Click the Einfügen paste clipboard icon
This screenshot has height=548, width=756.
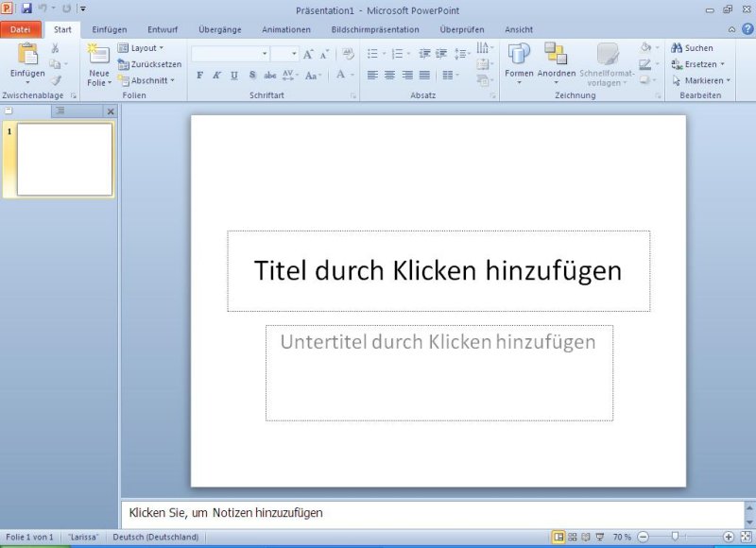click(x=27, y=55)
